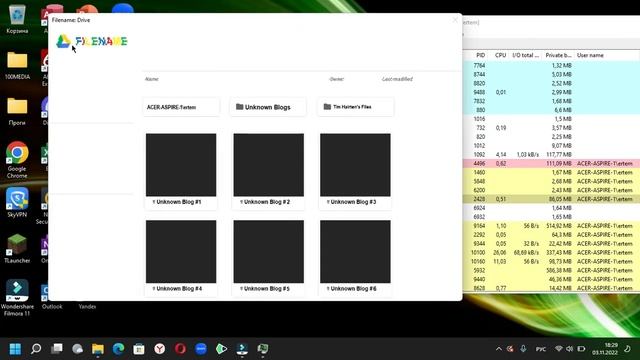Open Microsoft Store from the taskbar
The width and height of the screenshot is (640, 360).
point(139,349)
